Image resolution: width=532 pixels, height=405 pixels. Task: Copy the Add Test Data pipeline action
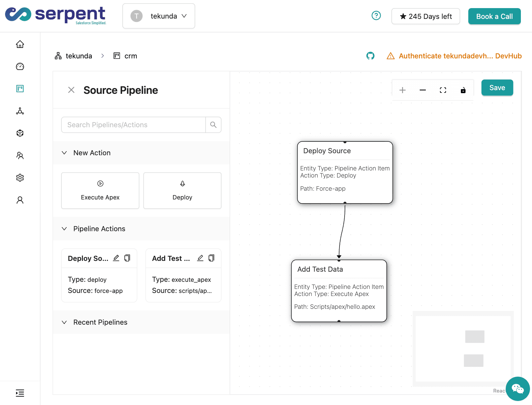(211, 258)
